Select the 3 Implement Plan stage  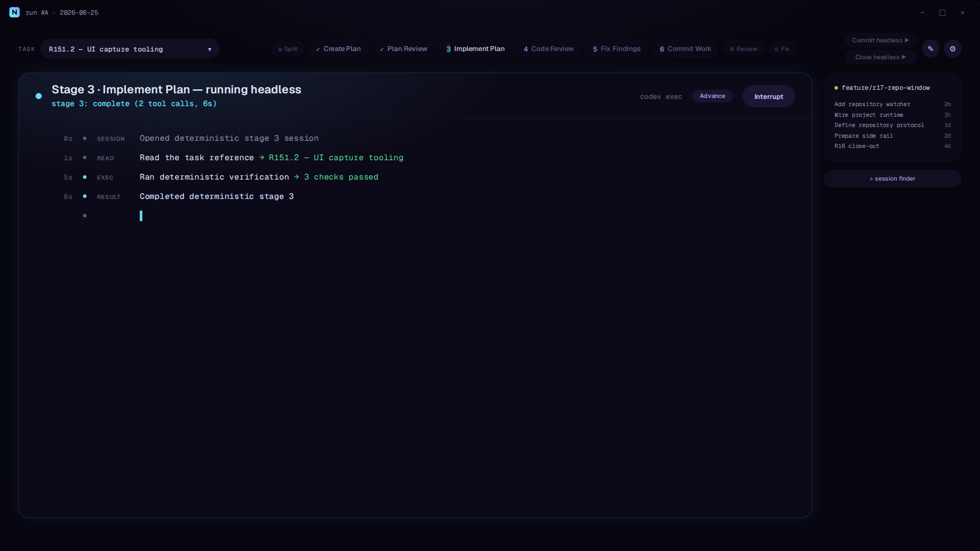click(x=475, y=49)
